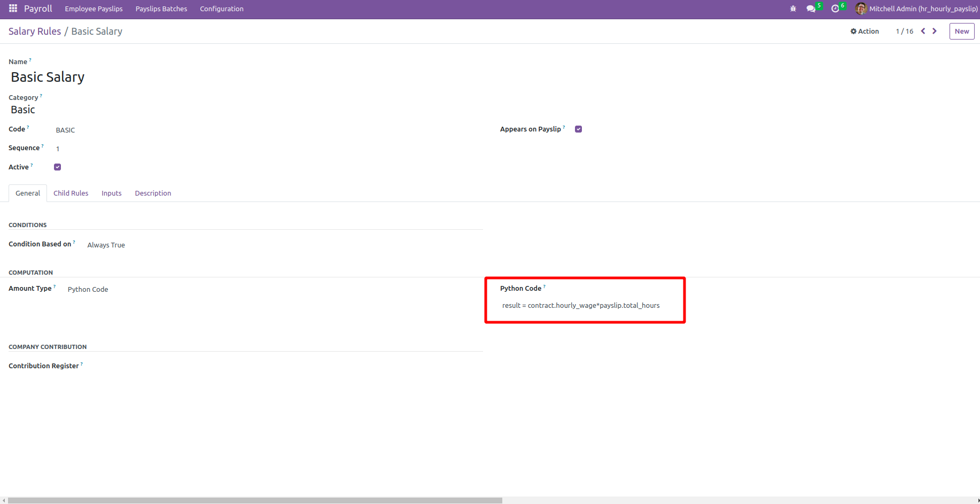Screen dimensions: 980x504
Task: Open the debug bug icon
Action: (x=793, y=9)
